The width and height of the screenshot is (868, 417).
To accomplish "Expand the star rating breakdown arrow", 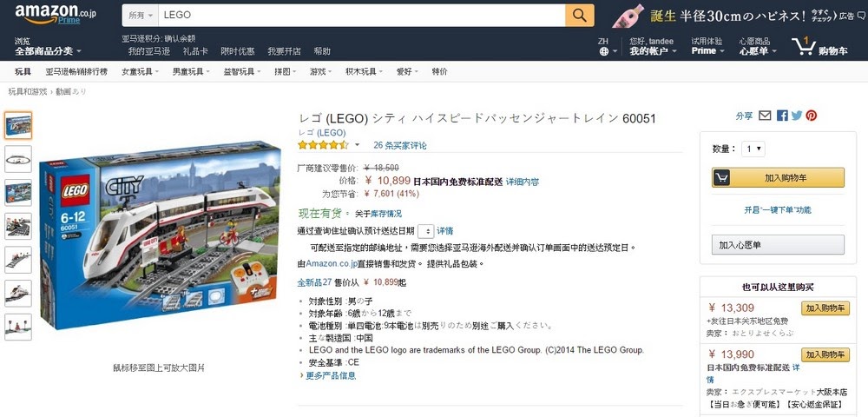I will point(357,145).
